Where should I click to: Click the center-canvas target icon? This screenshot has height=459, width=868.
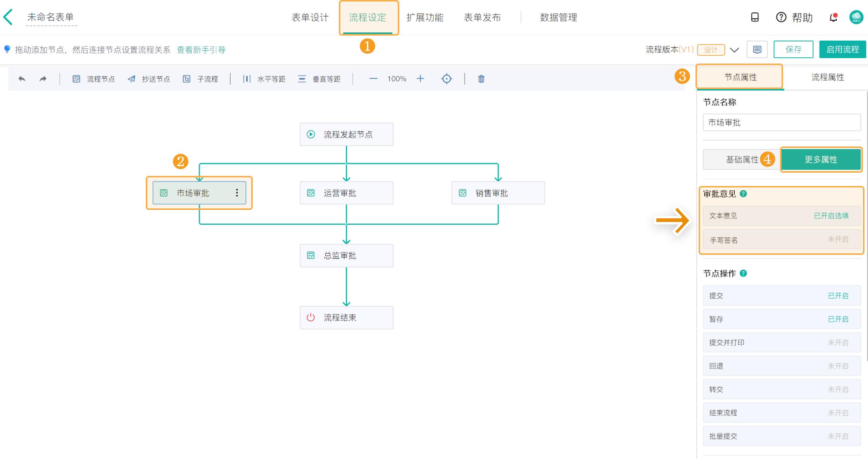447,79
